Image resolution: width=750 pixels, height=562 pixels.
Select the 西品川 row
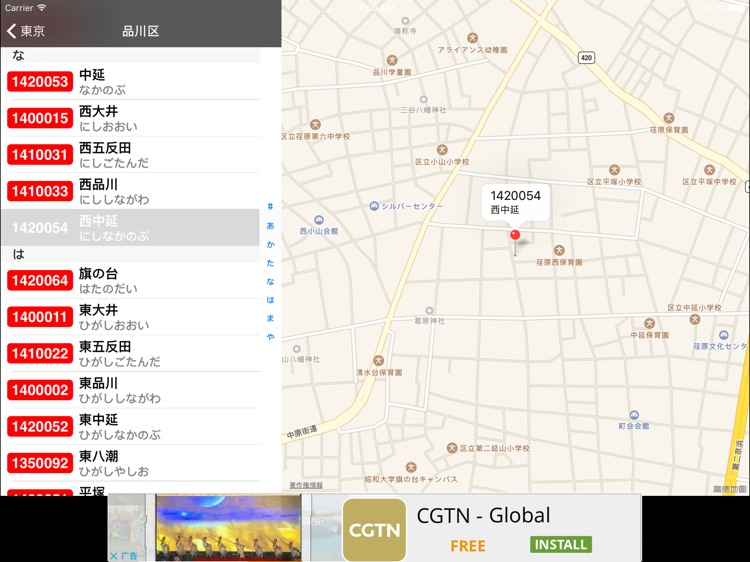131,191
